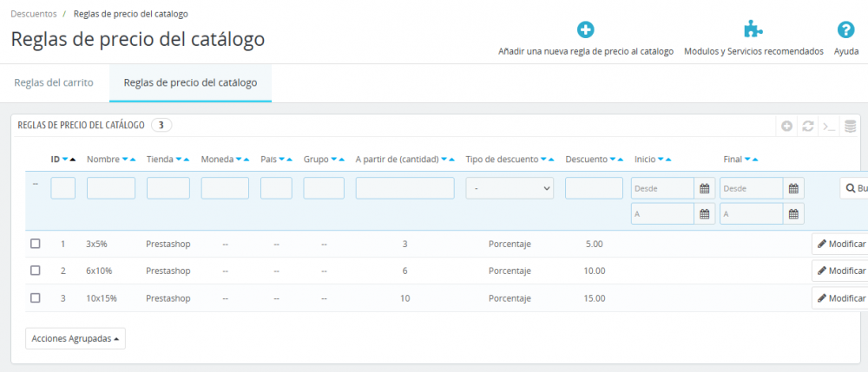The height and width of the screenshot is (372, 868).
Task: Click the name cell 10x15%
Action: coord(102,298)
